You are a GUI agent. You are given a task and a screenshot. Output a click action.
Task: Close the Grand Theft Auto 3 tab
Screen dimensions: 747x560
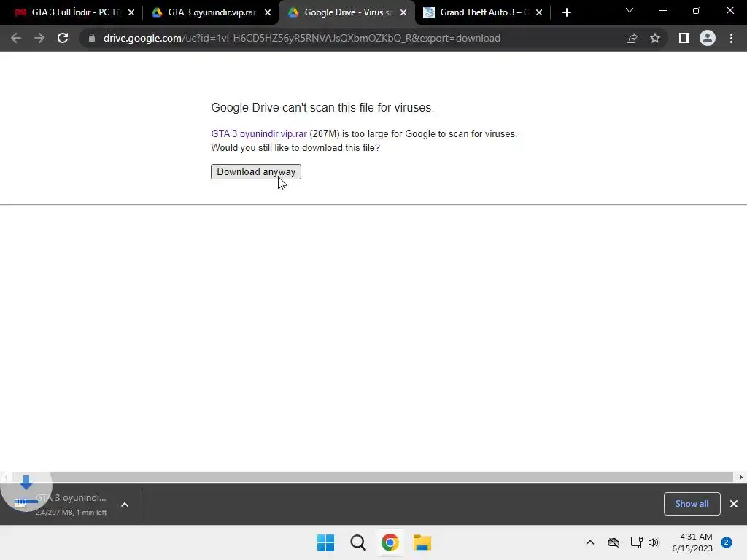tap(539, 12)
